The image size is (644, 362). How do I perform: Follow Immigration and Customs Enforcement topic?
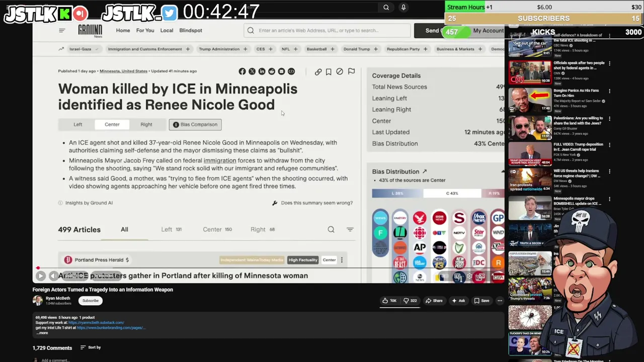[x=188, y=49]
